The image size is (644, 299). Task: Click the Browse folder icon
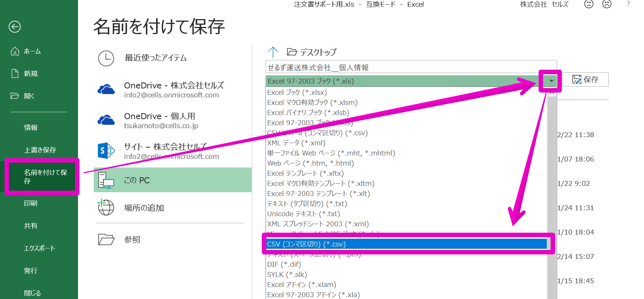106,239
